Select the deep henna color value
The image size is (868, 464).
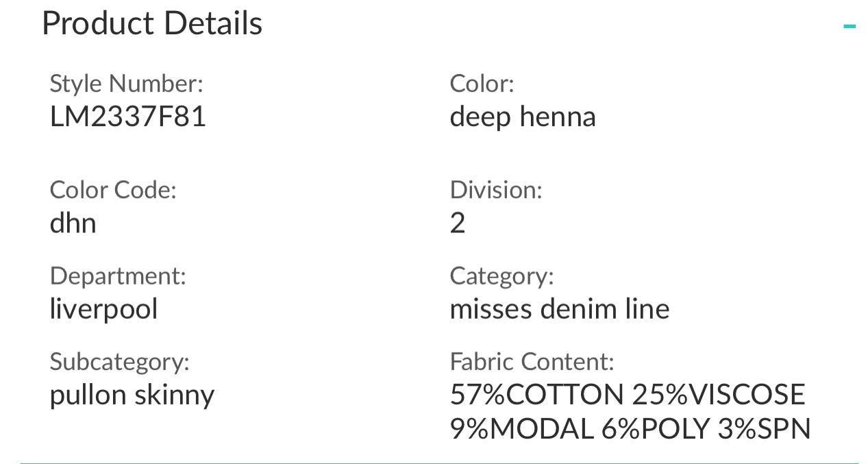point(523,117)
